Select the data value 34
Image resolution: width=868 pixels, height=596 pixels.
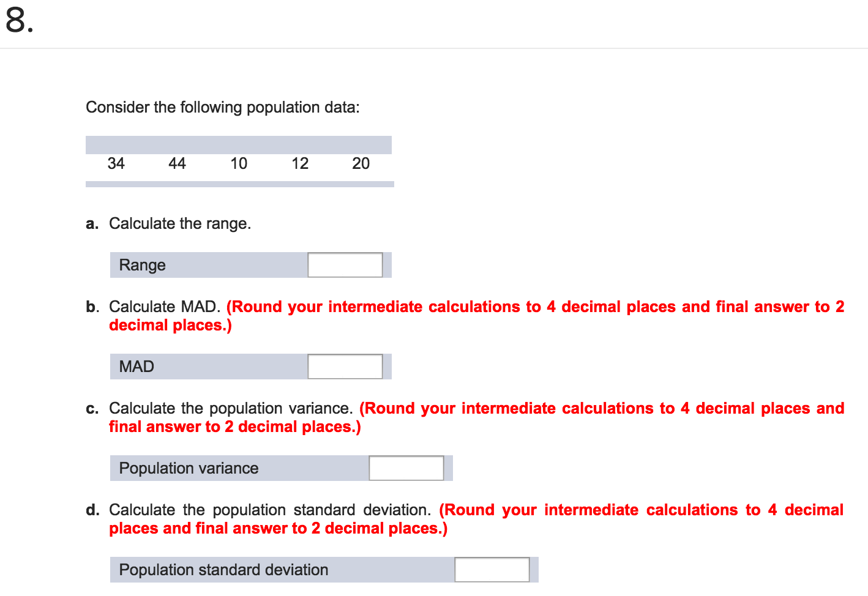(116, 163)
